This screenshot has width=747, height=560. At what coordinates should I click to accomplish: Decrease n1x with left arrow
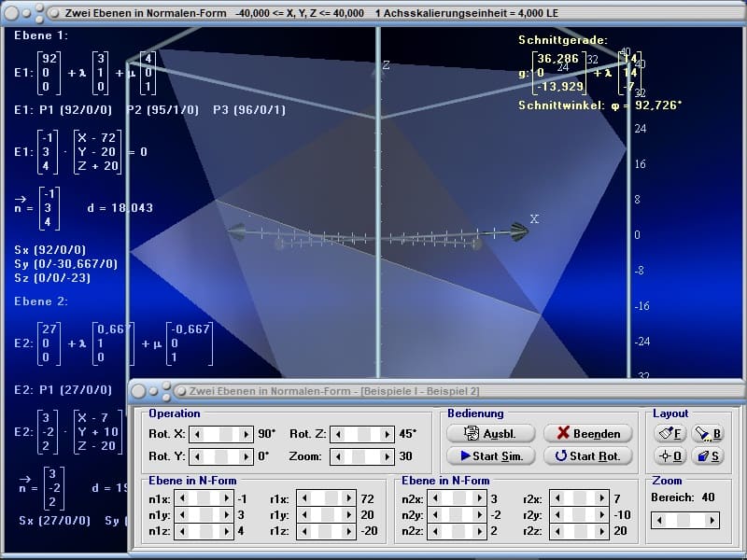click(x=182, y=498)
